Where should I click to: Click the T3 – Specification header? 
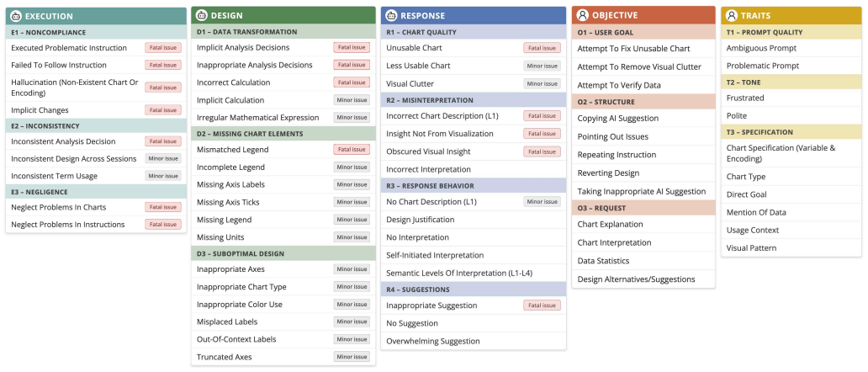click(x=791, y=132)
